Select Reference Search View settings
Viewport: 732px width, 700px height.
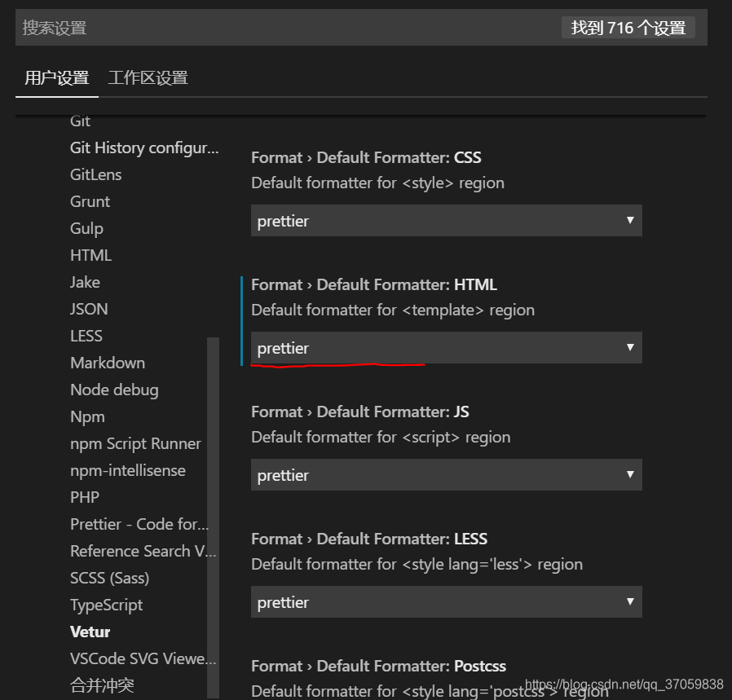143,551
